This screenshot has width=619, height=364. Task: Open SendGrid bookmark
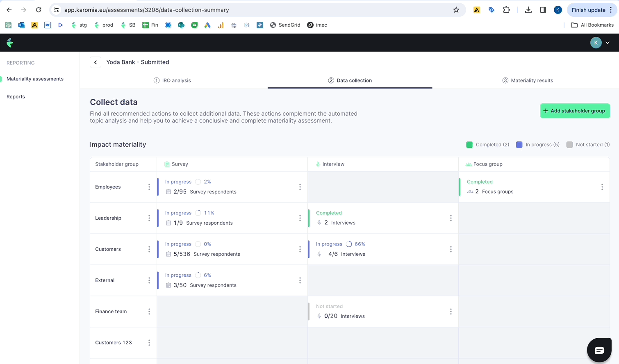tap(285, 25)
